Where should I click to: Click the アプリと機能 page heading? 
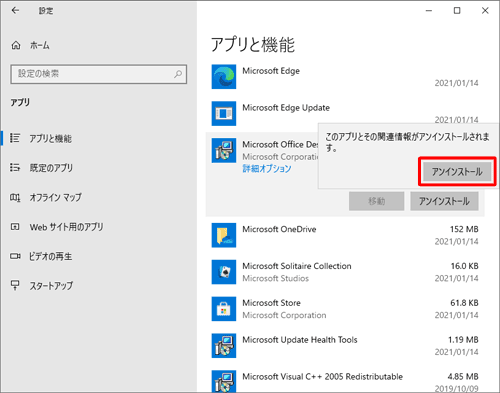[x=253, y=45]
